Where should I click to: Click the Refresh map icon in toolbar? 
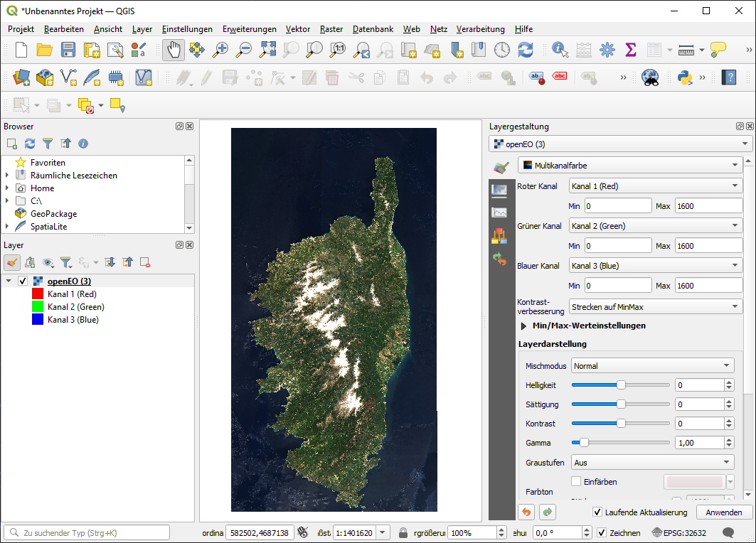point(526,50)
